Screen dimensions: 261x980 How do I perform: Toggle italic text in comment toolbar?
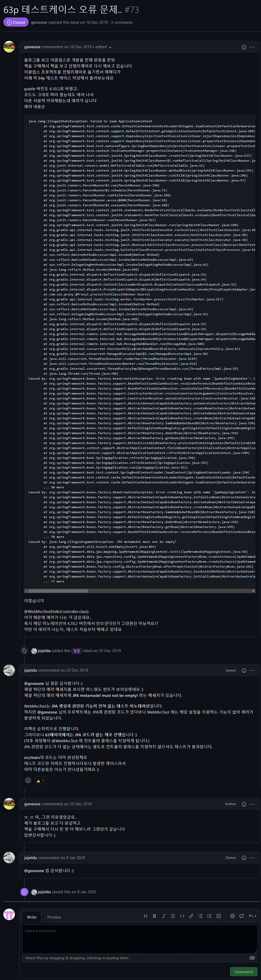[x=163, y=916]
